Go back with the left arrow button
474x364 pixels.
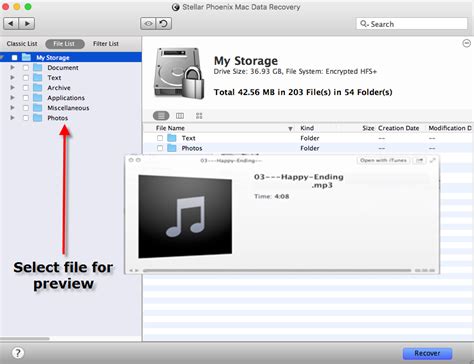[x=11, y=23]
